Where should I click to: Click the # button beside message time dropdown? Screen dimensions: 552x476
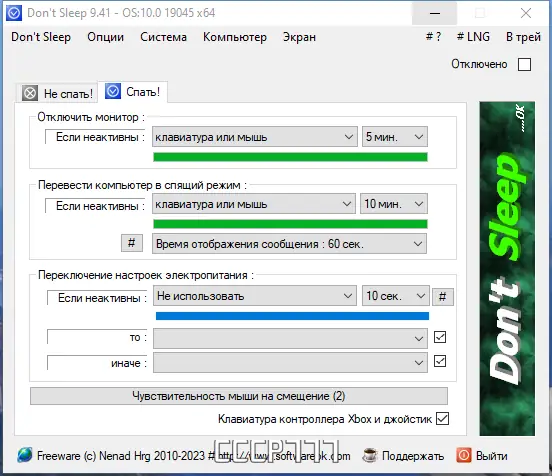coord(132,243)
